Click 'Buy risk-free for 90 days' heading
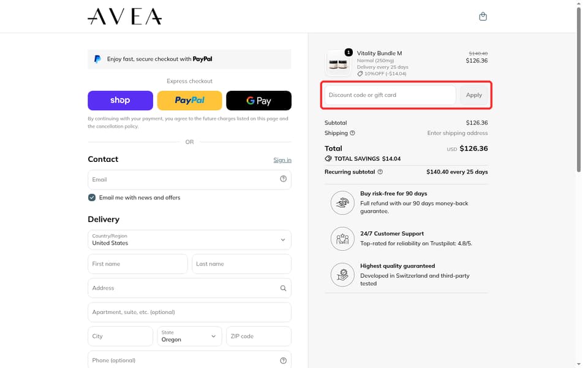 (x=393, y=193)
